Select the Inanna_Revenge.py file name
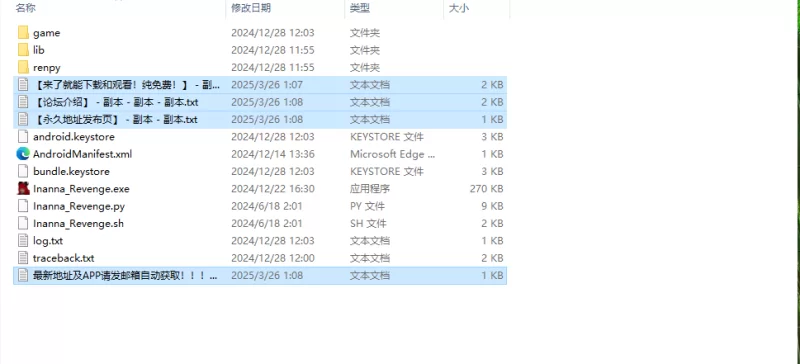 79,206
